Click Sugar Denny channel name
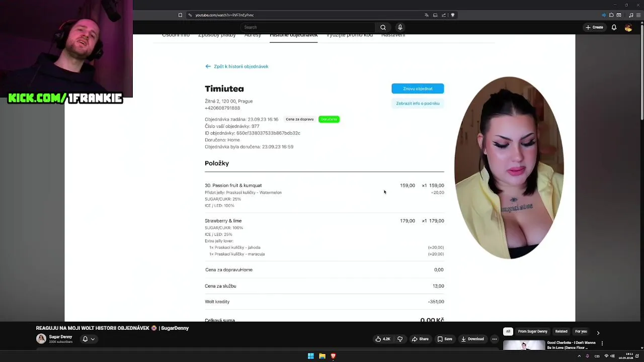The image size is (644, 362). (60, 337)
